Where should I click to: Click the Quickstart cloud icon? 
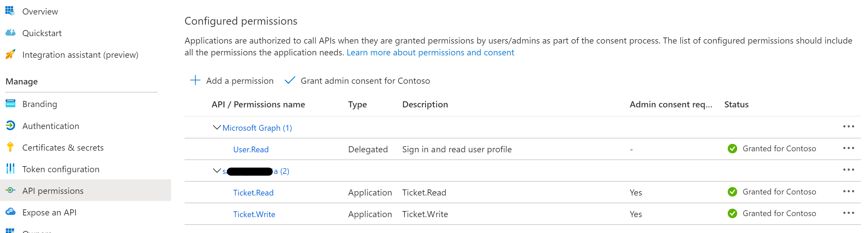tap(10, 33)
